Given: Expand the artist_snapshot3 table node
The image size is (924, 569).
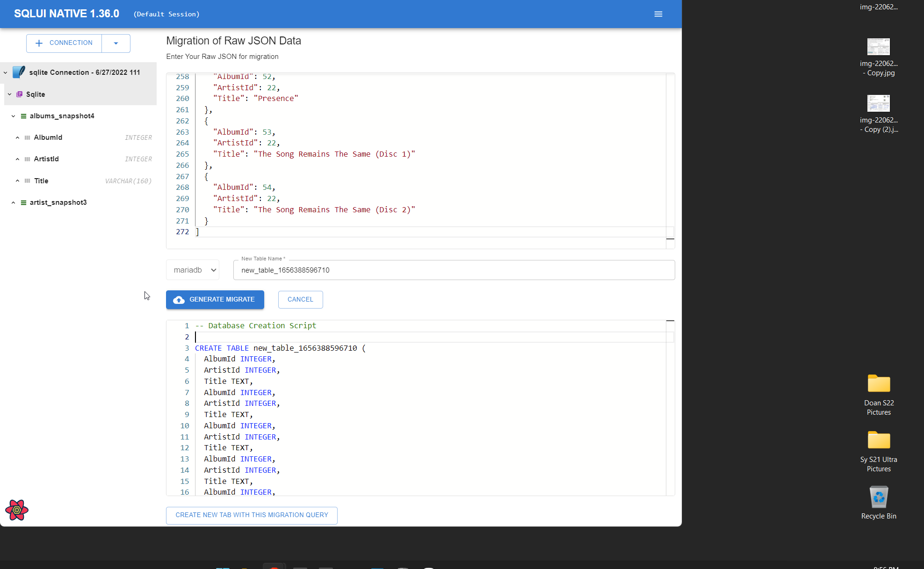Looking at the screenshot, I should point(13,202).
